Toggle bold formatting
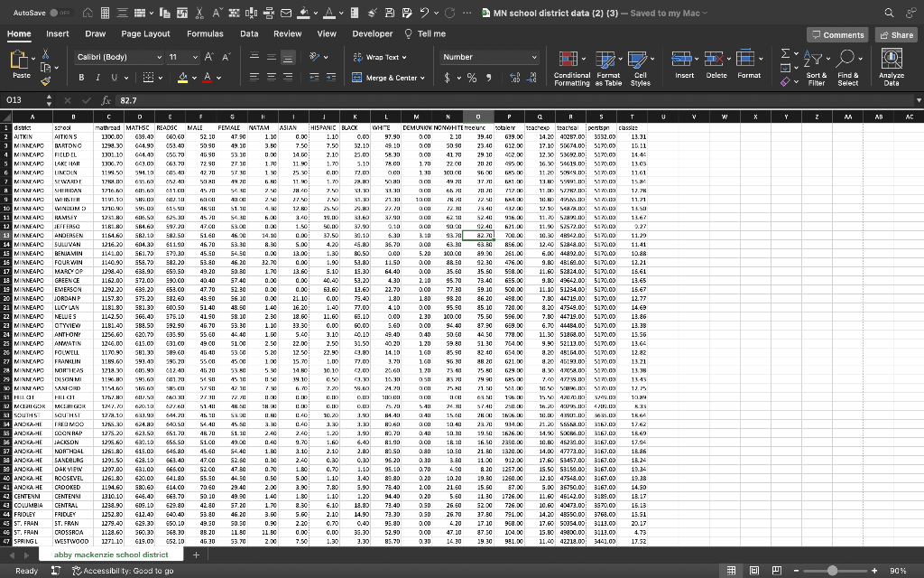The height and width of the screenshot is (578, 924). pyautogui.click(x=82, y=78)
